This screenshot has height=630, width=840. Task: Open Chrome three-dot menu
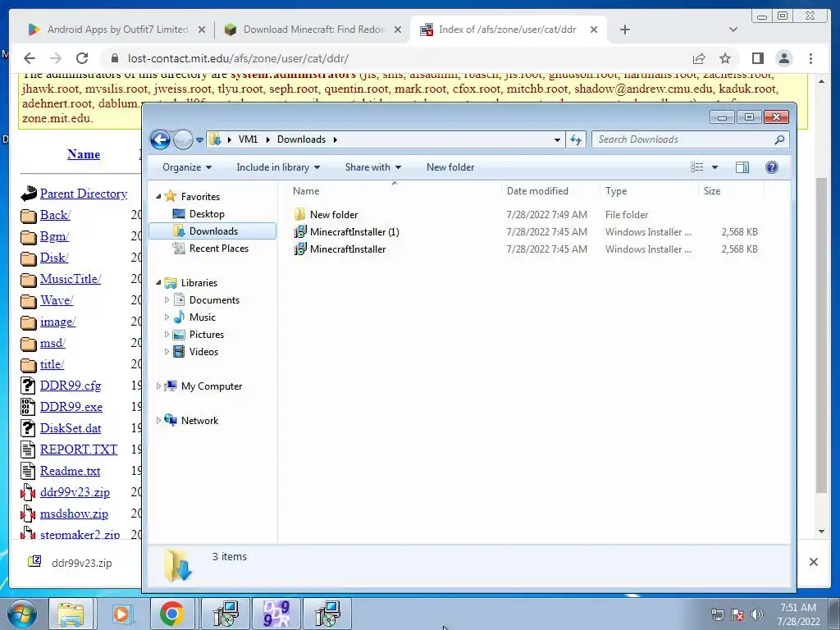coord(811,58)
